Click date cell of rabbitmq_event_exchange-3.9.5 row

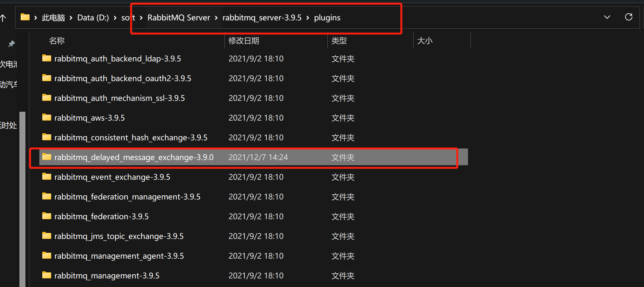256,177
